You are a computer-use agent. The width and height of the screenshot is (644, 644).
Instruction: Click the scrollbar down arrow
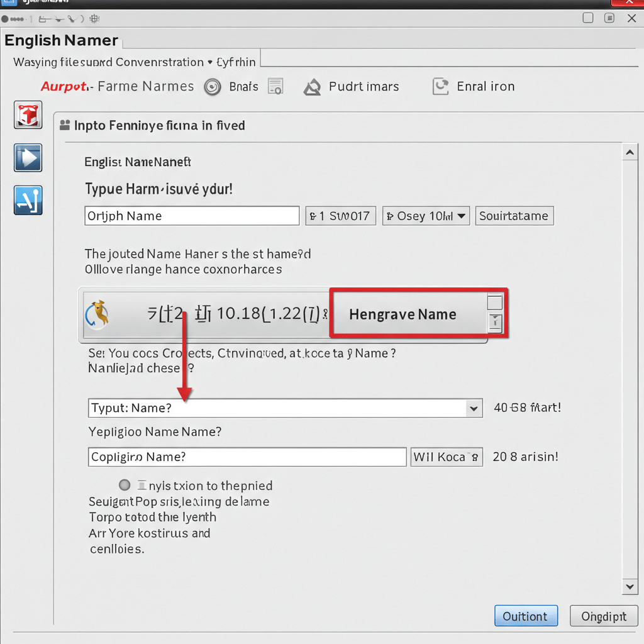(x=630, y=587)
